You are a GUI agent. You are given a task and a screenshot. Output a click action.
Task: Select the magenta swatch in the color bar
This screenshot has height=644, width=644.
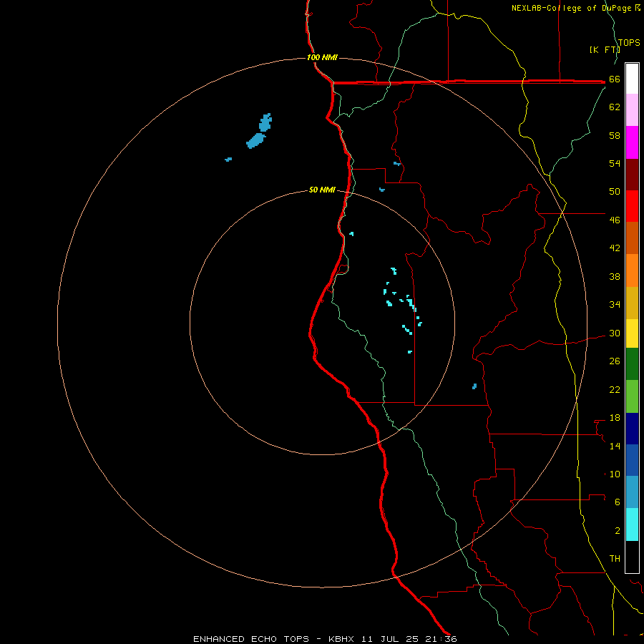tap(632, 142)
